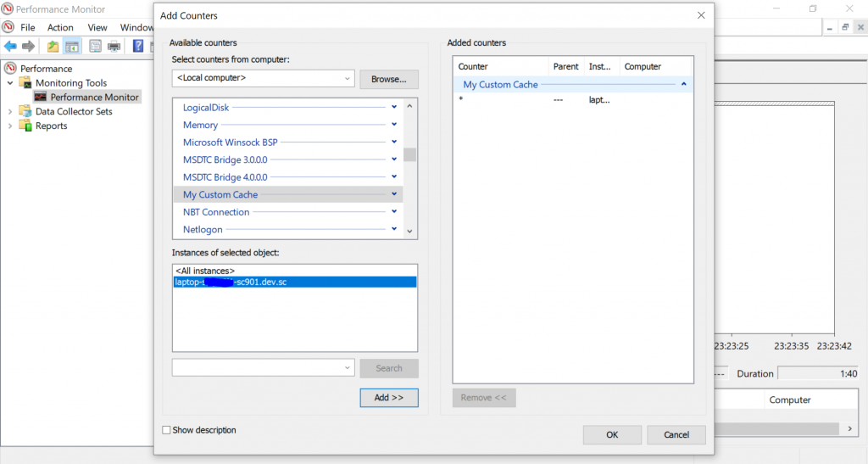This screenshot has height=464, width=868.
Task: Select <All instances> in instances list
Action: [205, 271]
